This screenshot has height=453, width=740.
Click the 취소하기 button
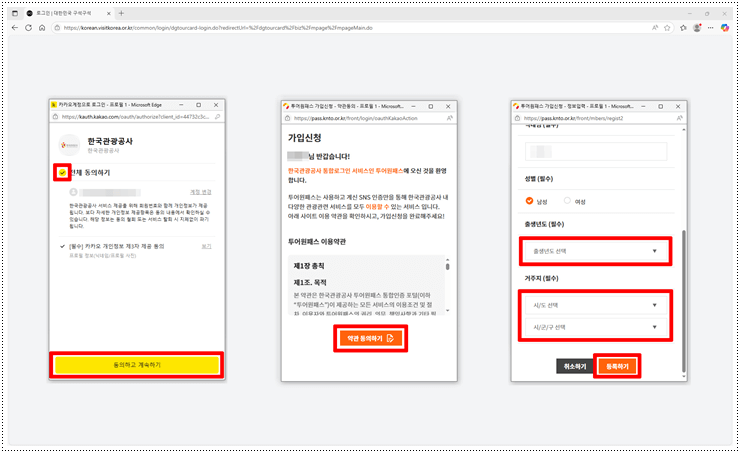(575, 366)
